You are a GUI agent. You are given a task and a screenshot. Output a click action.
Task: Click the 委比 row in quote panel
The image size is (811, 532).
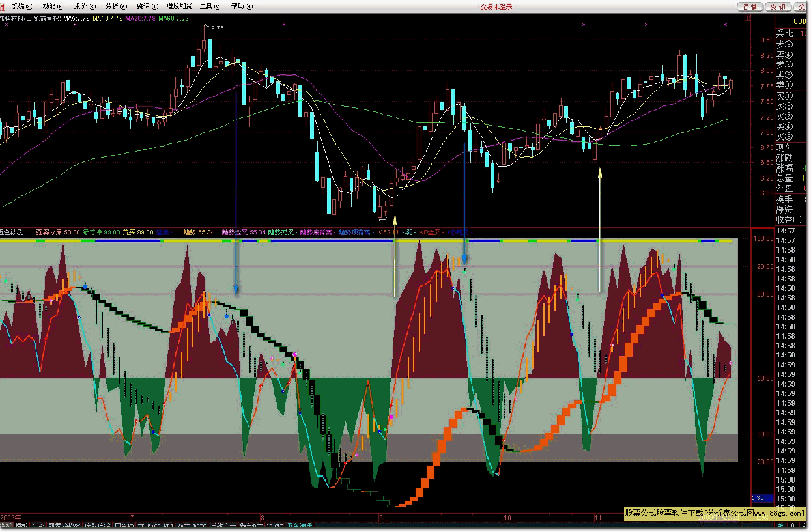[791, 34]
